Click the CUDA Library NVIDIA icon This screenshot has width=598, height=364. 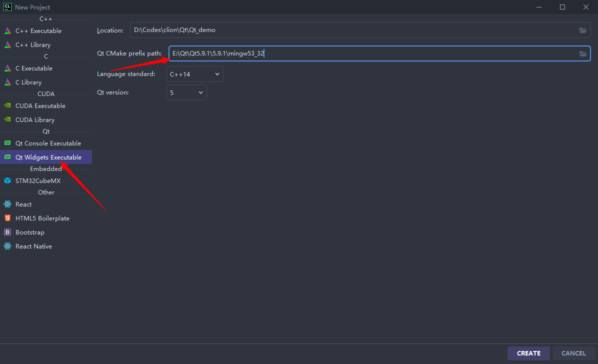coord(7,119)
